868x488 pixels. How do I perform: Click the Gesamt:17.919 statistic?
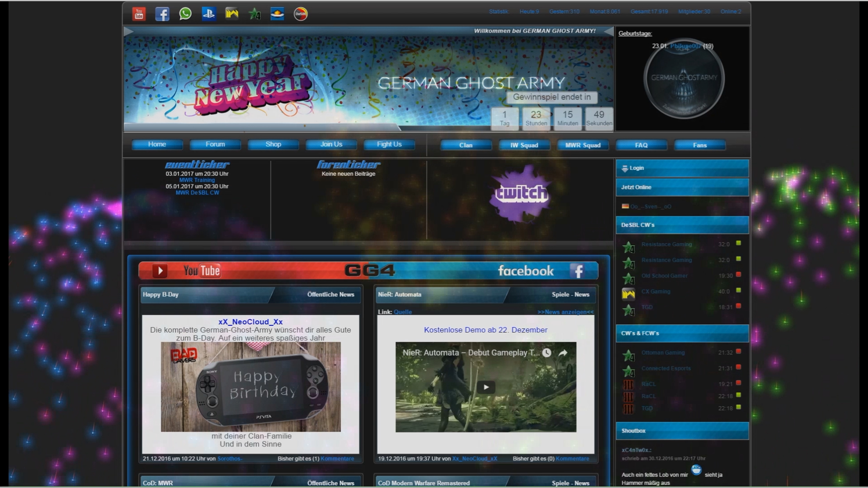649,12
